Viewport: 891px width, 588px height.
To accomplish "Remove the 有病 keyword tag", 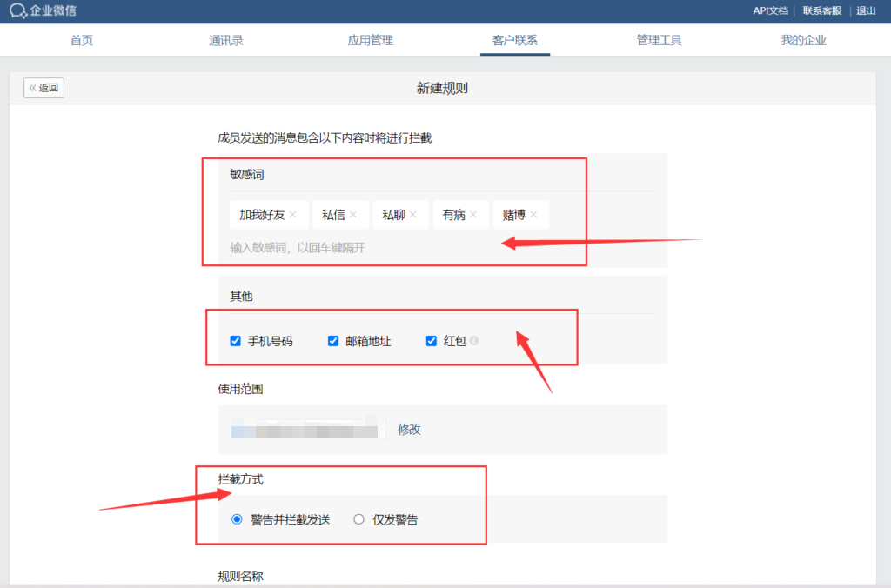I will click(473, 215).
